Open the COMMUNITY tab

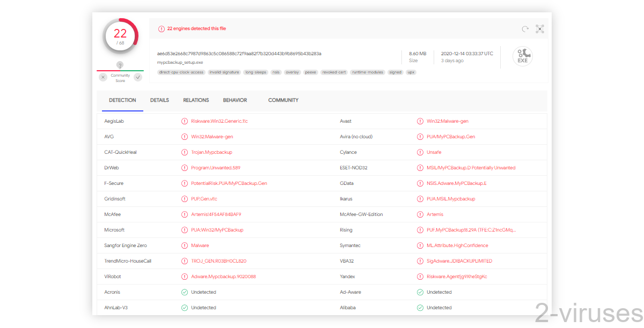pos(283,100)
